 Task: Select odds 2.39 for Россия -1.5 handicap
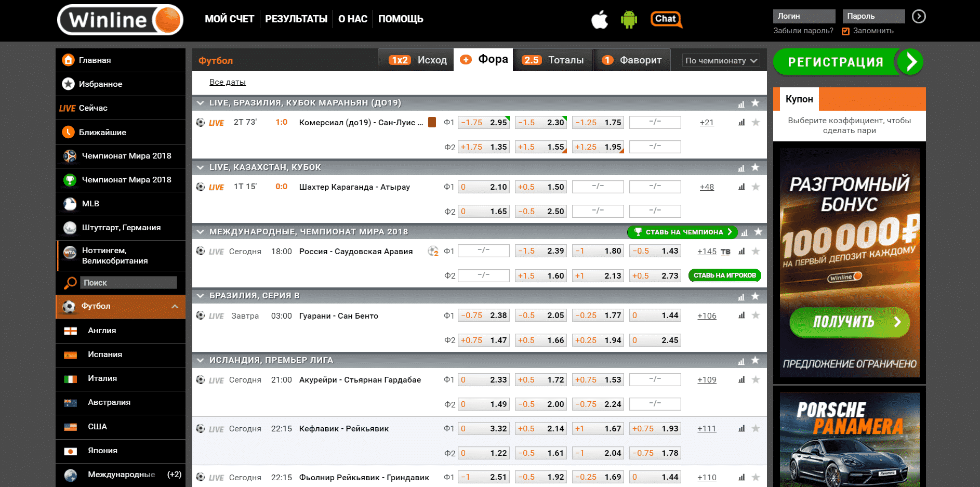[x=541, y=251]
